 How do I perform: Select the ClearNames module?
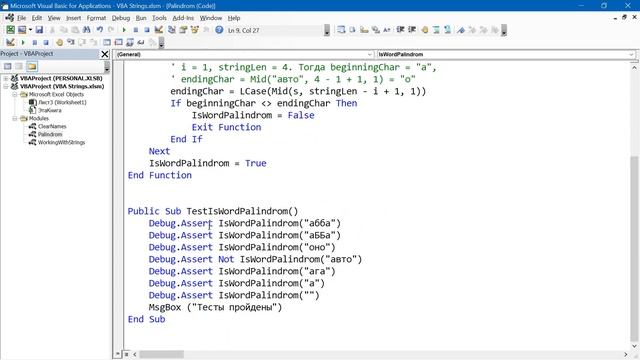(x=52, y=127)
